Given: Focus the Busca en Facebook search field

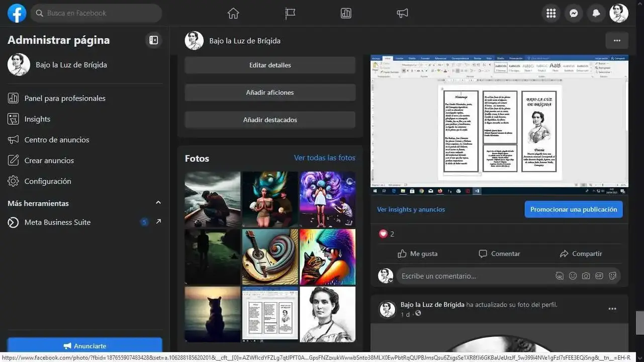Looking at the screenshot, I should tap(97, 13).
